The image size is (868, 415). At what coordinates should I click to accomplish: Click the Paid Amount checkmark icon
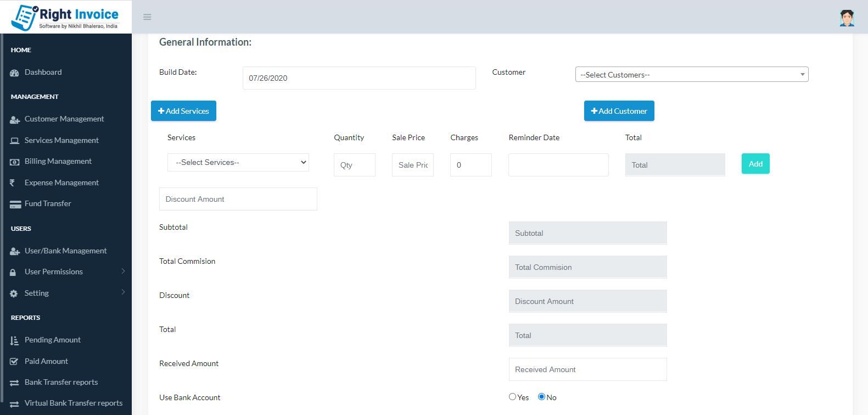click(x=14, y=362)
